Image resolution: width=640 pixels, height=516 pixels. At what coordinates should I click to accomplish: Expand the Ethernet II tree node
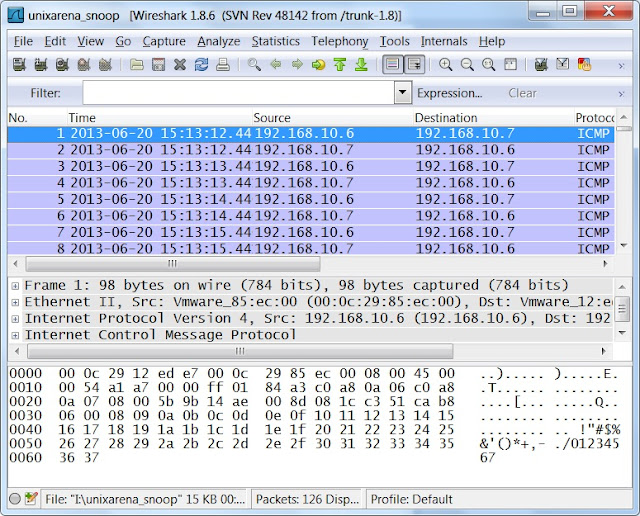[x=15, y=302]
